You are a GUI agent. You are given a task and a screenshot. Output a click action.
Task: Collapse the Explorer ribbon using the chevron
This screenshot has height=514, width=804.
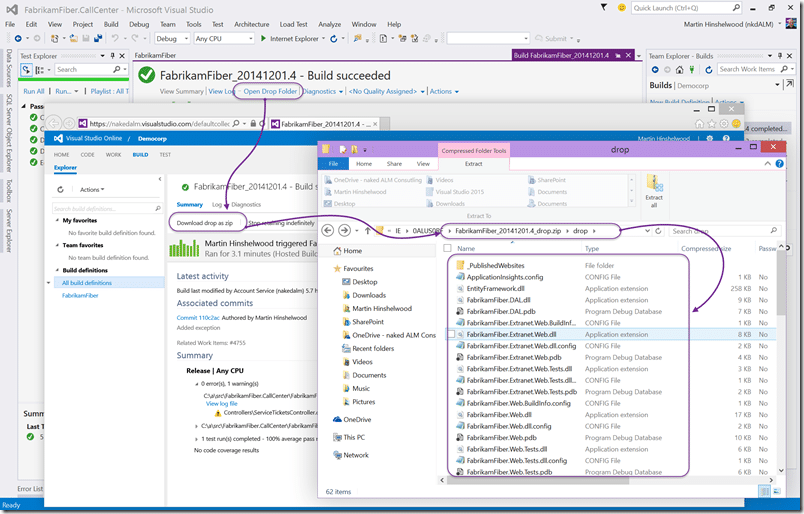767,164
